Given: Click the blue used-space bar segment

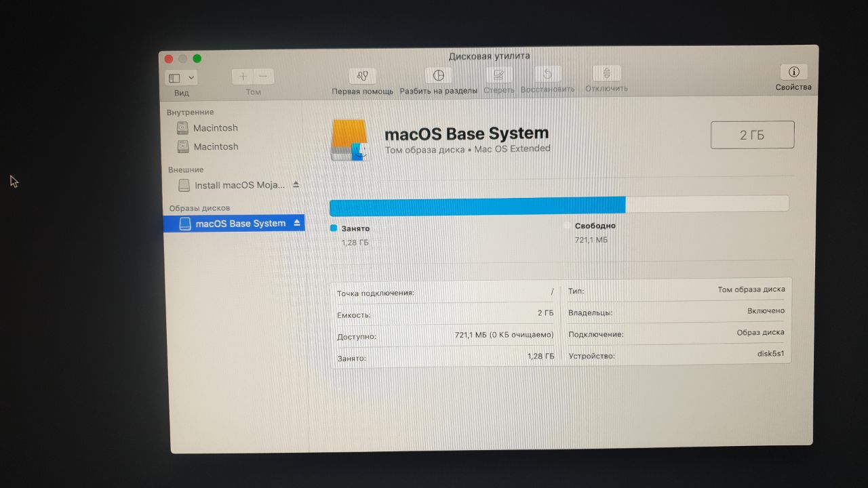Looking at the screenshot, I should coord(477,206).
